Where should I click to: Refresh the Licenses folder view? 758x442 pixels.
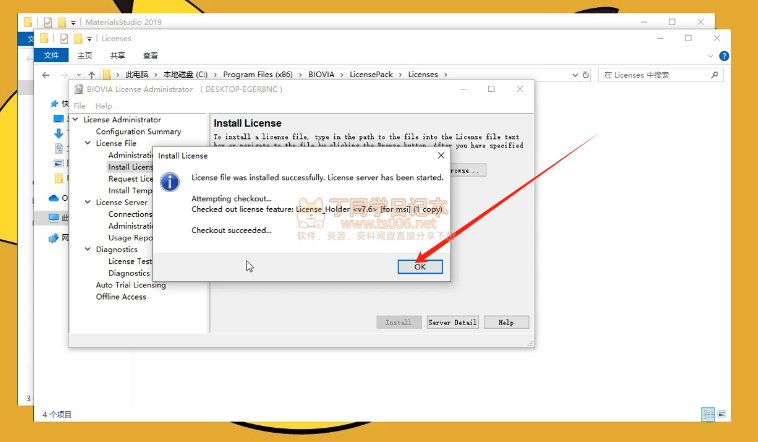(x=585, y=75)
